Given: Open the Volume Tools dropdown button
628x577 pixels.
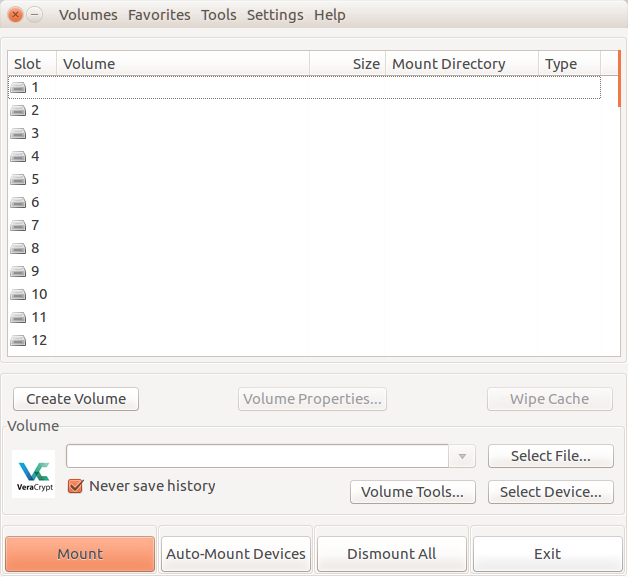Looking at the screenshot, I should [411, 492].
